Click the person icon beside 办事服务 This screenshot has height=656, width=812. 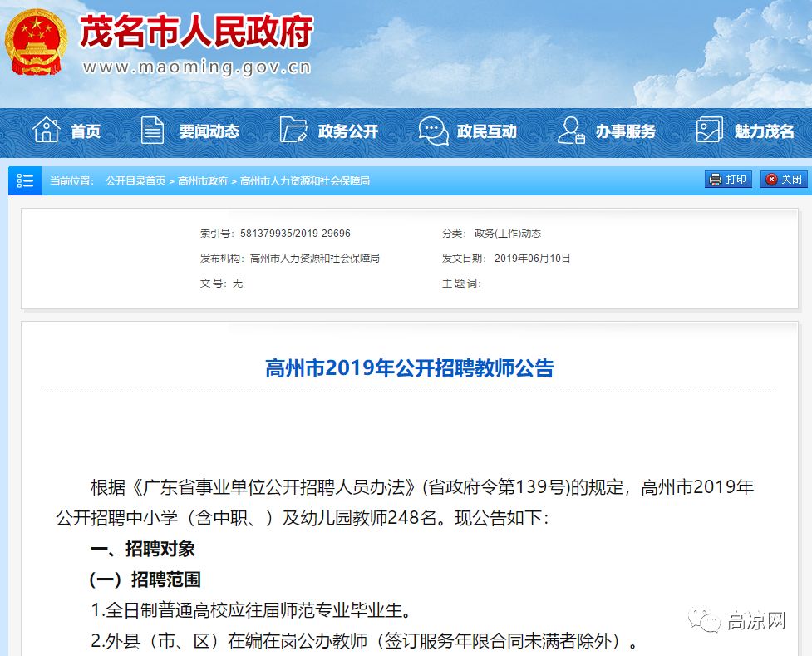[571, 130]
